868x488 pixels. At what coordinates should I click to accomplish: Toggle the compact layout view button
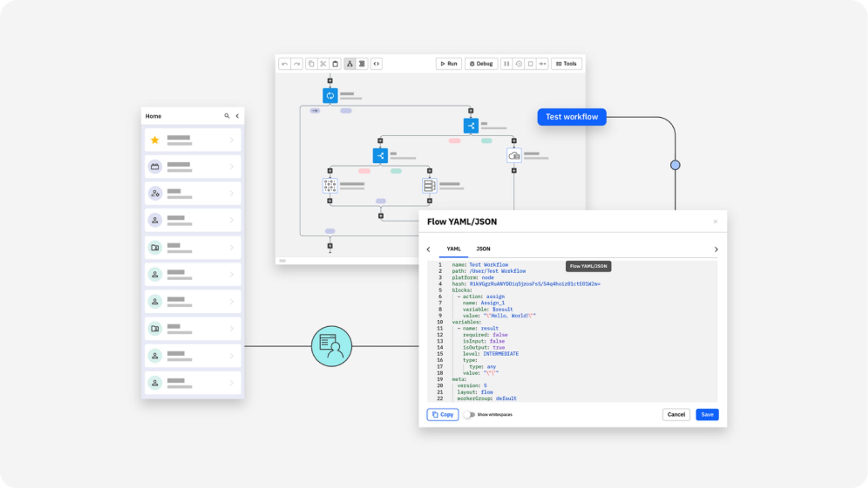click(x=362, y=64)
